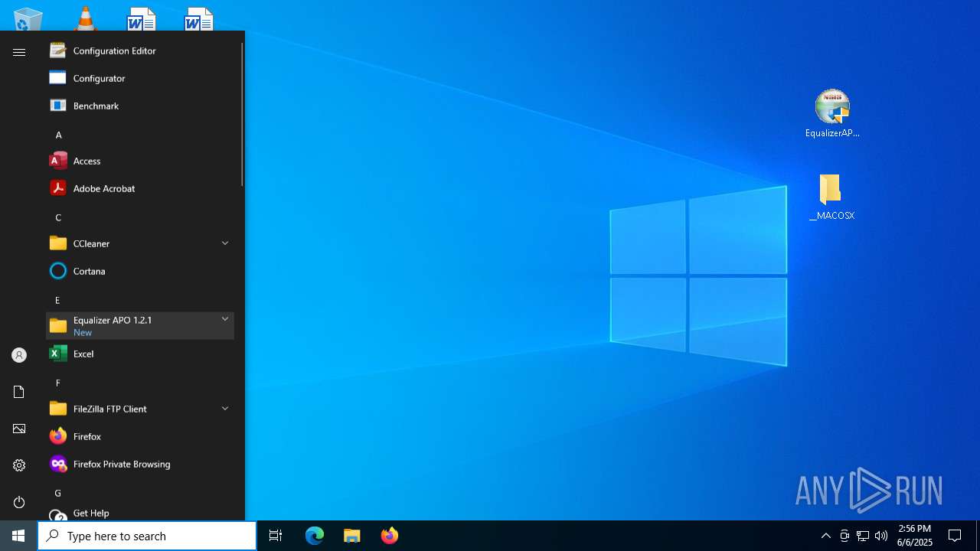Open the user account icon in Start
Viewport: 980px width, 551px height.
(x=19, y=355)
